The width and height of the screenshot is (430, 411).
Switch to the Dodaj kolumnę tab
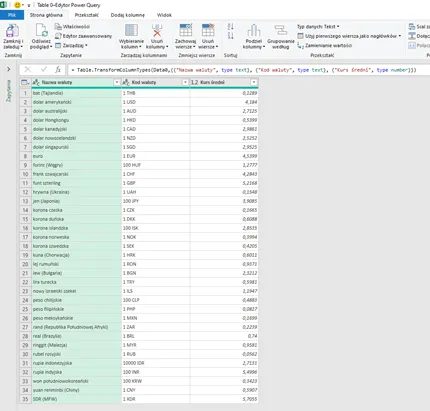pos(128,15)
